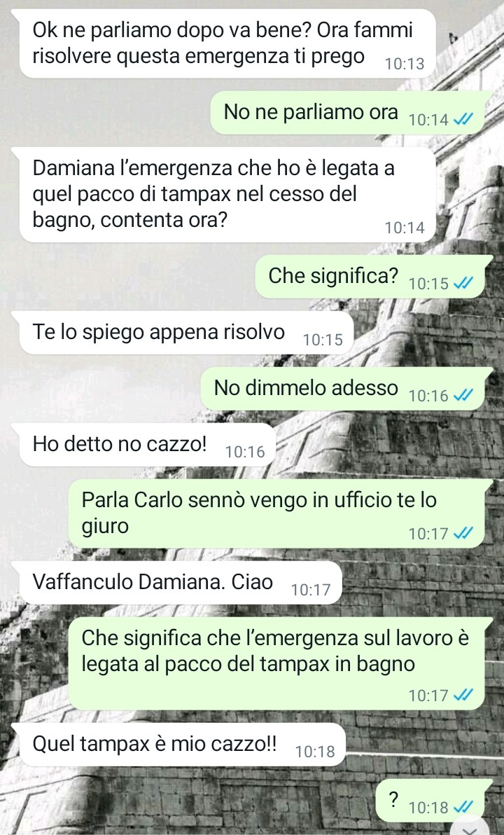This screenshot has height=835, width=504.
Task: Tap the read-receipt checkmarks on the '?' message
Action: [463, 808]
